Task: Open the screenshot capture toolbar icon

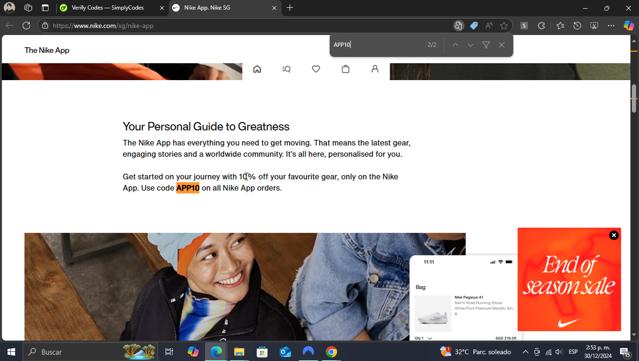Action: pyautogui.click(x=594, y=26)
